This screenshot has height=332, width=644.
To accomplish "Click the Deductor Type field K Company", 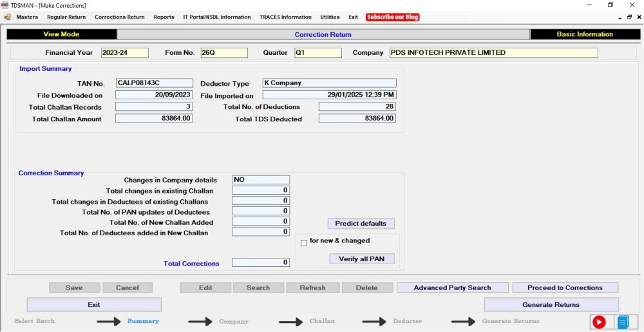I will pyautogui.click(x=329, y=83).
